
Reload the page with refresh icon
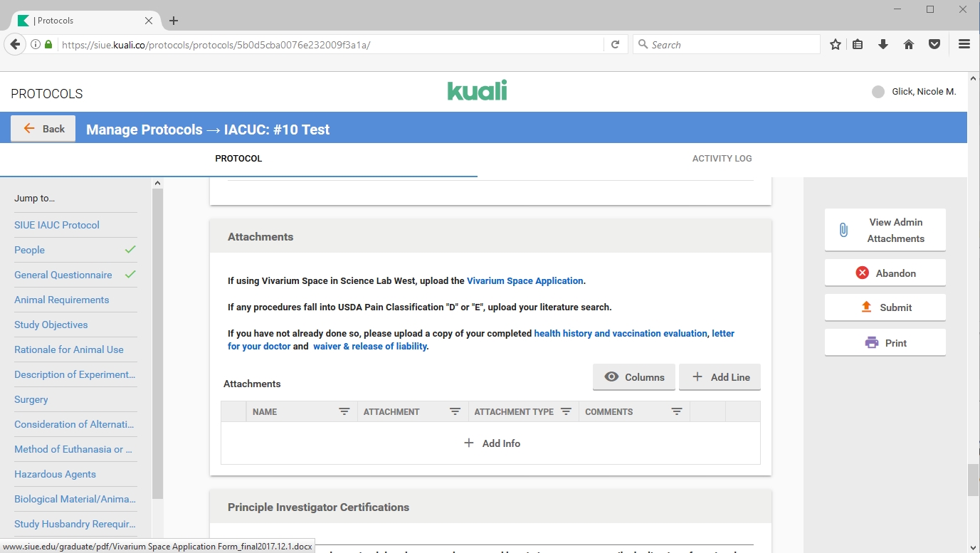(x=616, y=44)
